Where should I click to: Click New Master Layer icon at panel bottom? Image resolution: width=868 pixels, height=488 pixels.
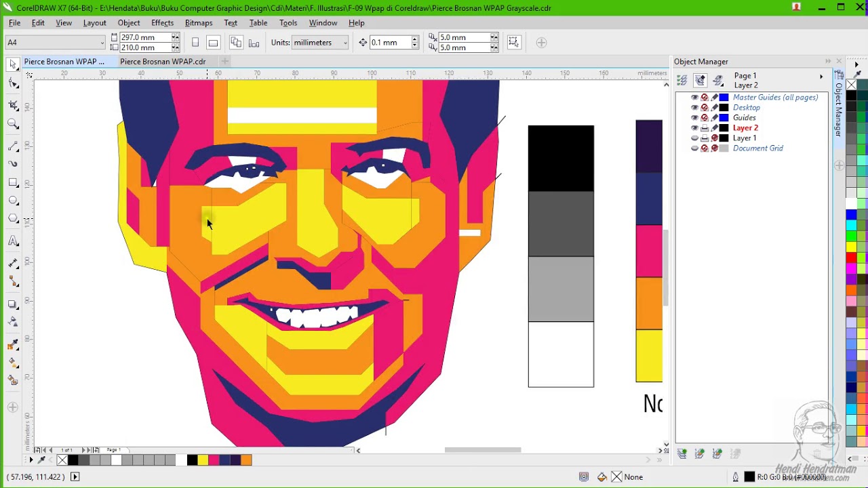(x=700, y=453)
